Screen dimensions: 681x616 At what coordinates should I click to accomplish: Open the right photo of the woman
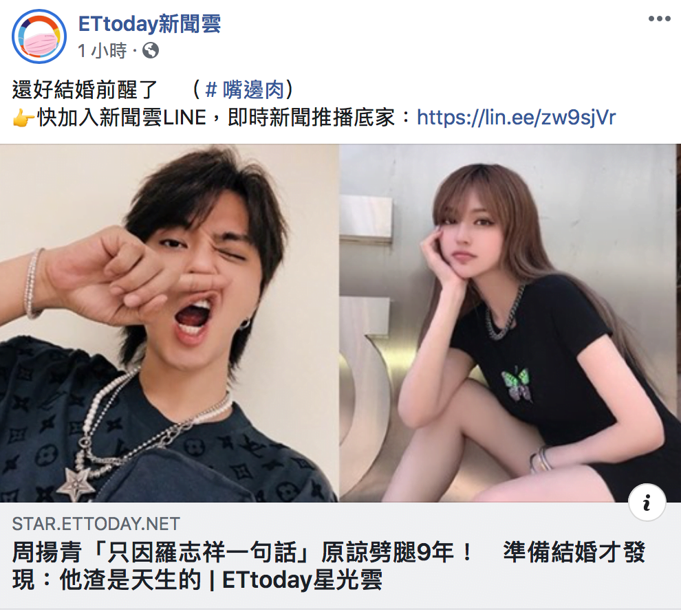(x=510, y=323)
